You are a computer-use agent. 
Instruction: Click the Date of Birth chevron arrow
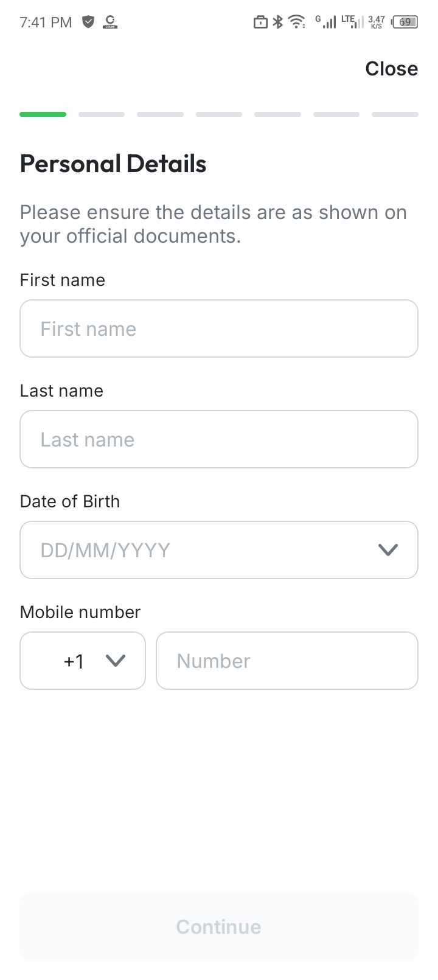click(x=388, y=550)
